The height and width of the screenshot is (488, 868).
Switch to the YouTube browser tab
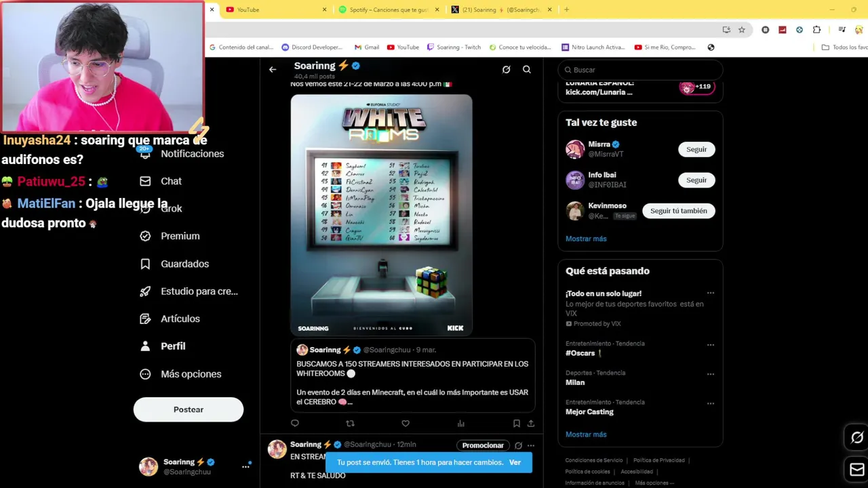tap(275, 9)
